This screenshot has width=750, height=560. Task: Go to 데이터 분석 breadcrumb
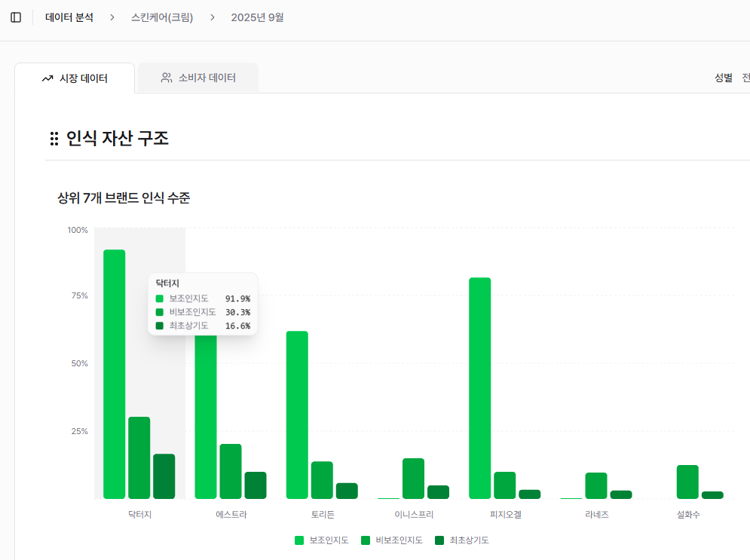[x=69, y=17]
